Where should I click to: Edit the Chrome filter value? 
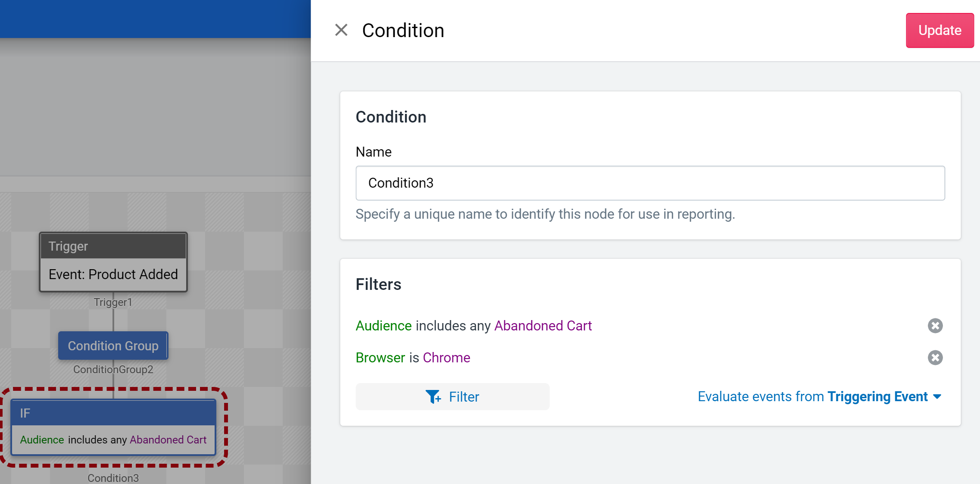[x=446, y=358]
